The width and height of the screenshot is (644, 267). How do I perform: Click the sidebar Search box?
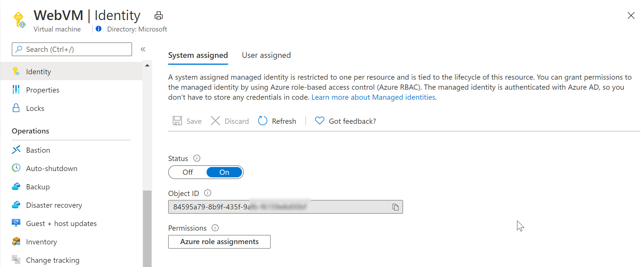[x=72, y=49]
